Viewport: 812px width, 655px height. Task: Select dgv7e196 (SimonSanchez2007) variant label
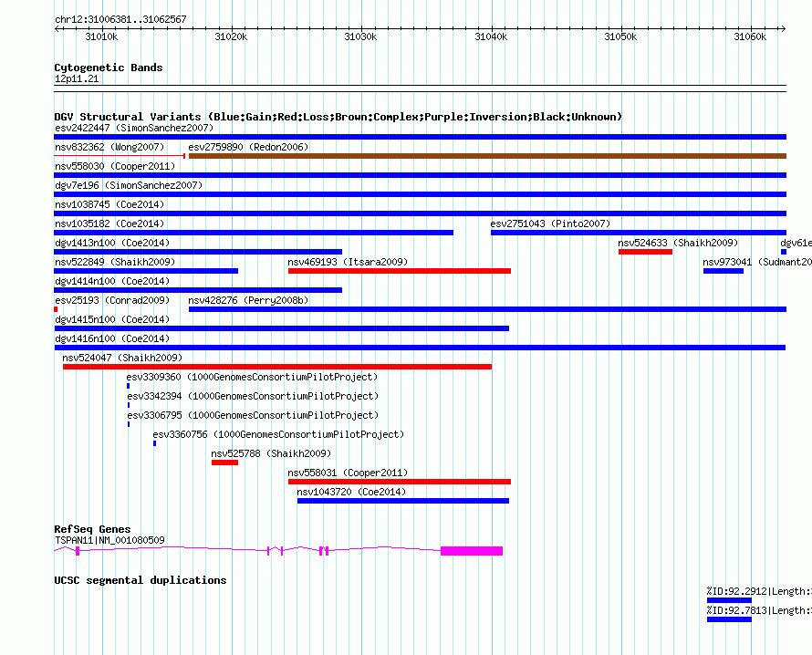pos(129,185)
